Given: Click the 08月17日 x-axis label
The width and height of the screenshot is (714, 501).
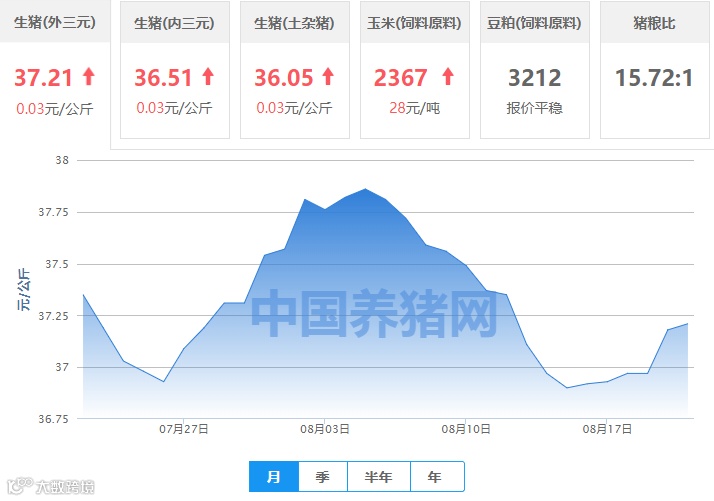Looking at the screenshot, I should 607,429.
